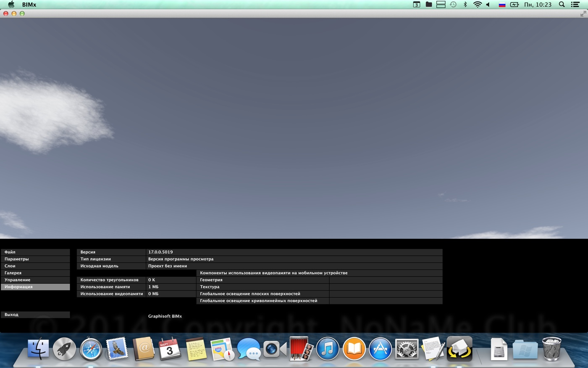
Task: Click the Проект без имени value
Action: coord(168,266)
